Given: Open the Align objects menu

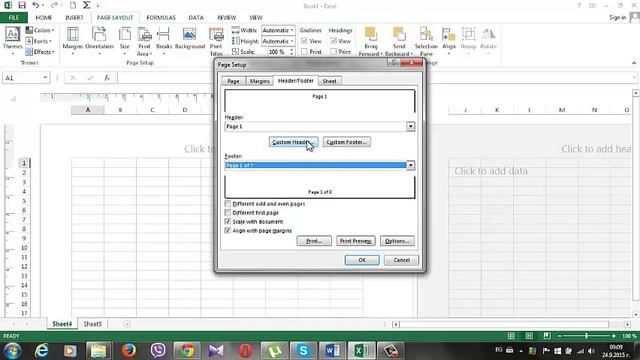Looking at the screenshot, I should click(x=449, y=41).
